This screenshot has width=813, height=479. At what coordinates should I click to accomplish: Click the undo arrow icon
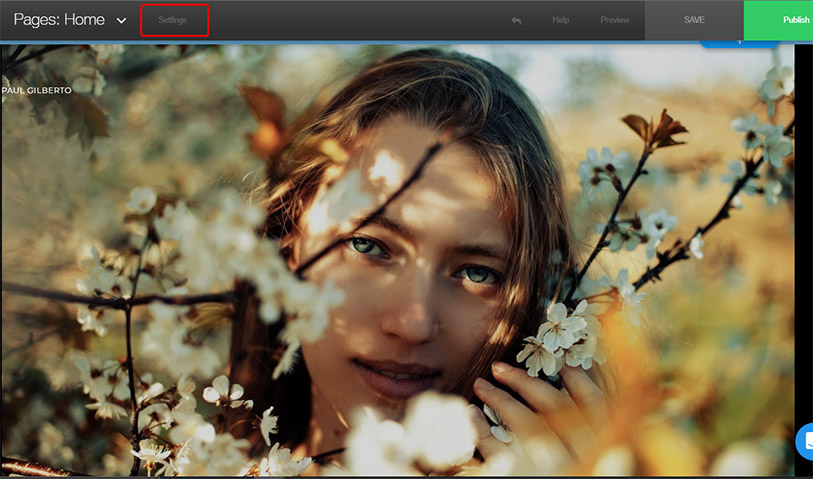coord(516,20)
